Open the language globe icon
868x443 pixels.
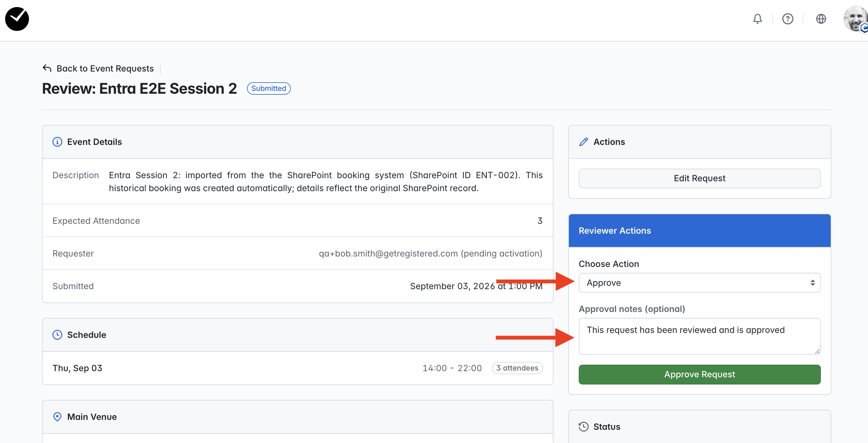click(821, 19)
